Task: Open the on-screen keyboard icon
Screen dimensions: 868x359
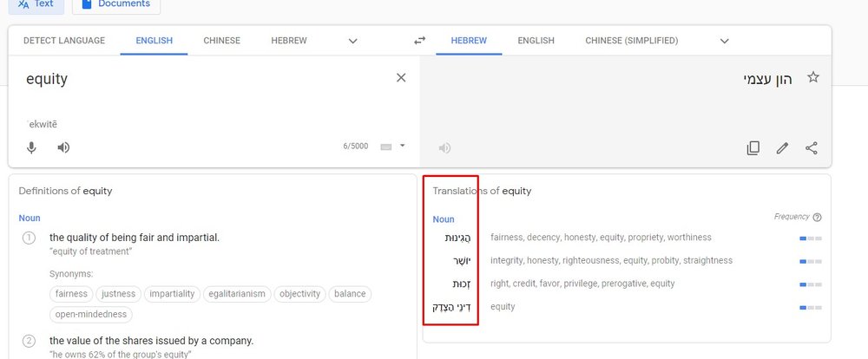Action: pyautogui.click(x=386, y=147)
